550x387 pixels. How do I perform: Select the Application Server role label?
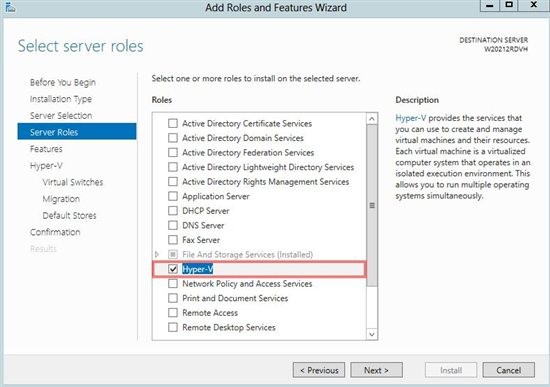(x=216, y=196)
